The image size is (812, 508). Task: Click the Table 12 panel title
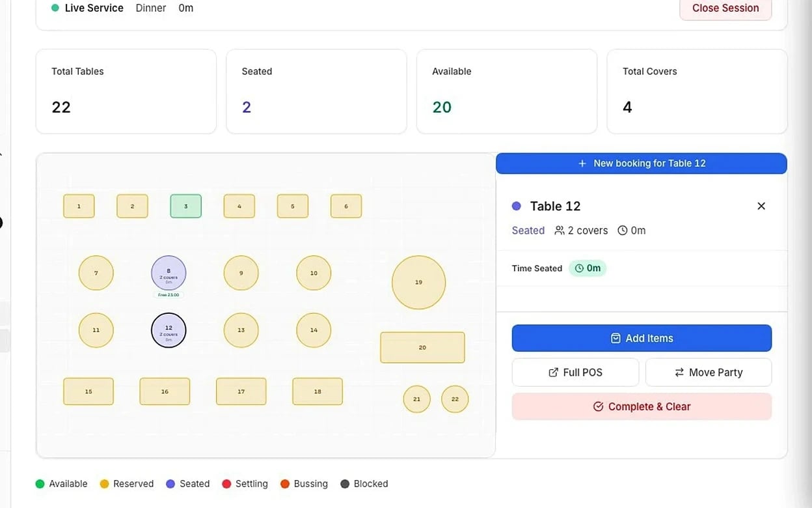(555, 206)
